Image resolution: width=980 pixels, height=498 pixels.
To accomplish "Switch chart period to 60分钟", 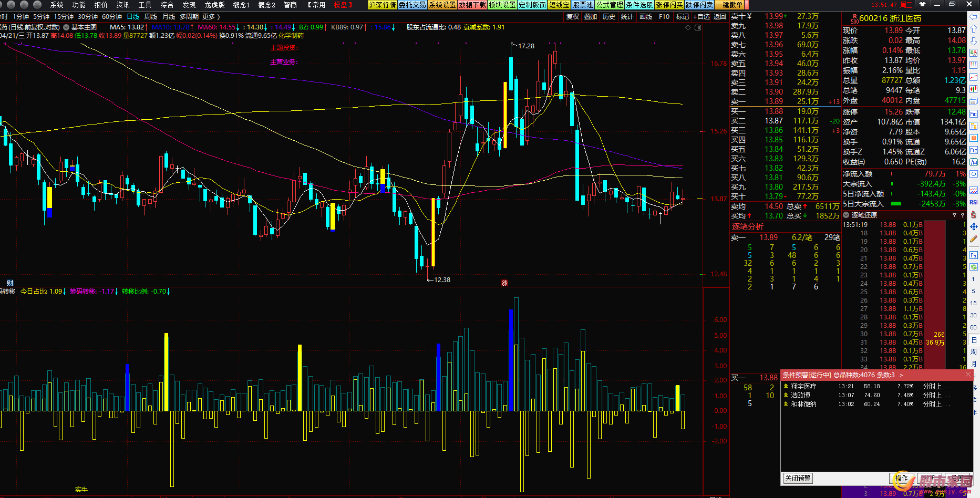I will point(112,17).
